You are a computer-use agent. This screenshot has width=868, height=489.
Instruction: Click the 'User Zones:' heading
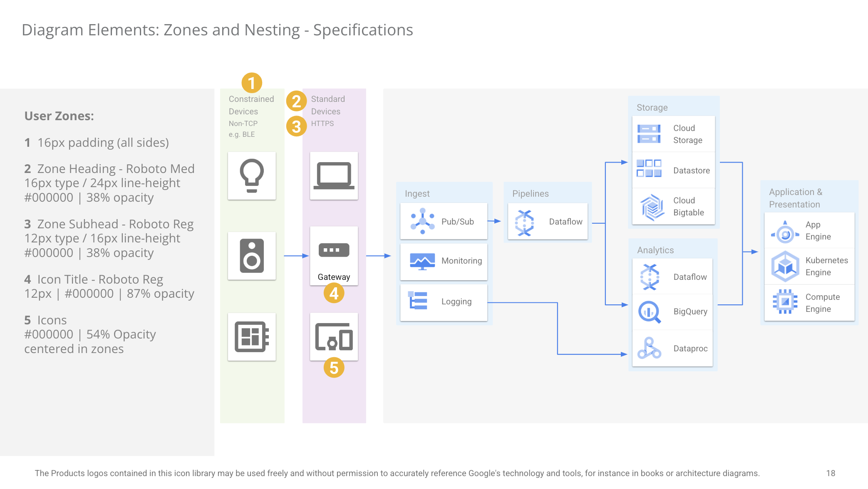click(59, 116)
